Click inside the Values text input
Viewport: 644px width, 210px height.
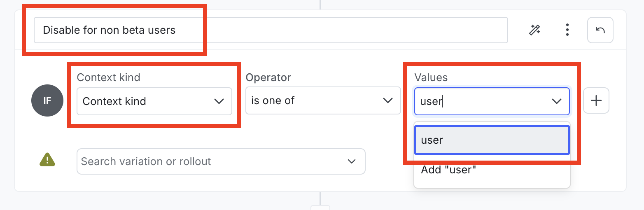(482, 101)
